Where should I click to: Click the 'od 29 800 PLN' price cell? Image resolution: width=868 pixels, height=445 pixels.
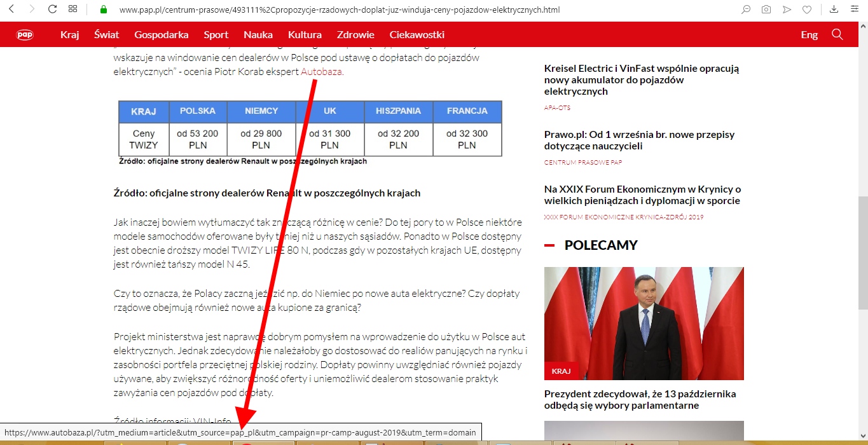[261, 139]
